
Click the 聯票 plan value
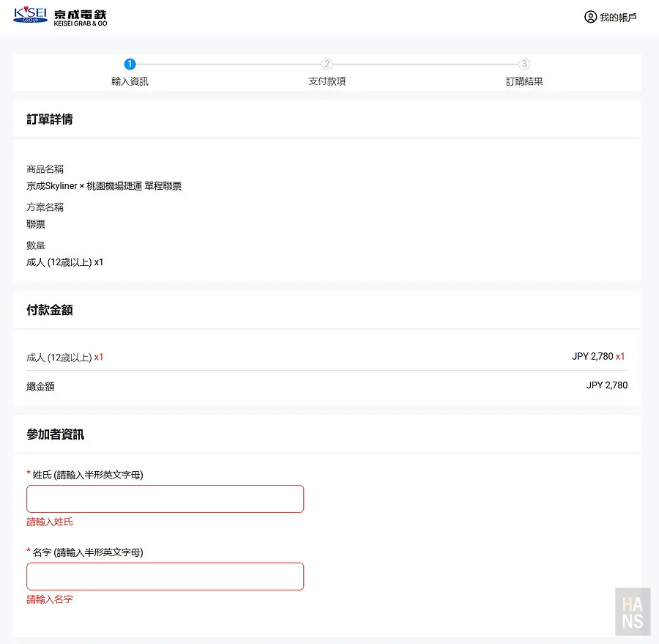[36, 224]
